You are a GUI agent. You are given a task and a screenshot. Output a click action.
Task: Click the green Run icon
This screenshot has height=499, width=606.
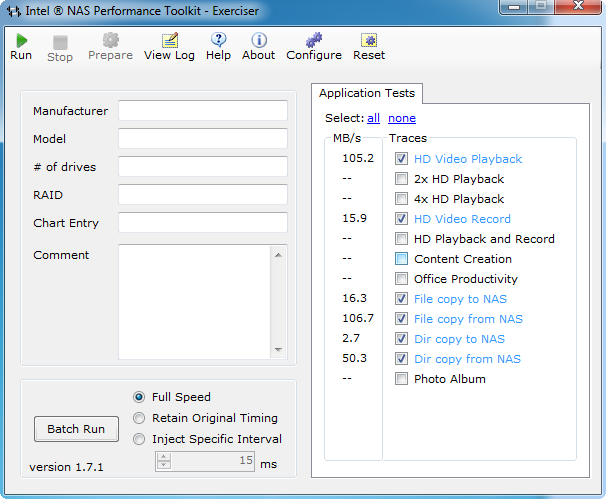21,40
